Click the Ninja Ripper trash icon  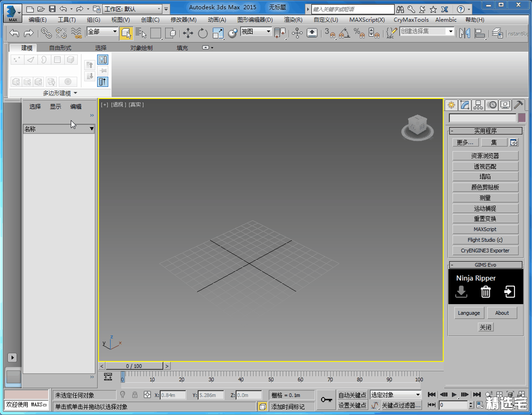(485, 292)
